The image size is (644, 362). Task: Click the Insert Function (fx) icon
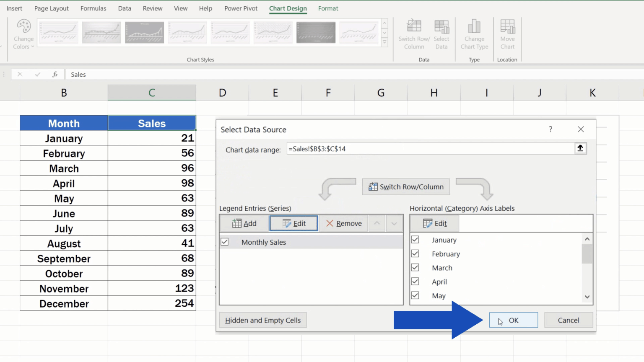[x=55, y=74]
